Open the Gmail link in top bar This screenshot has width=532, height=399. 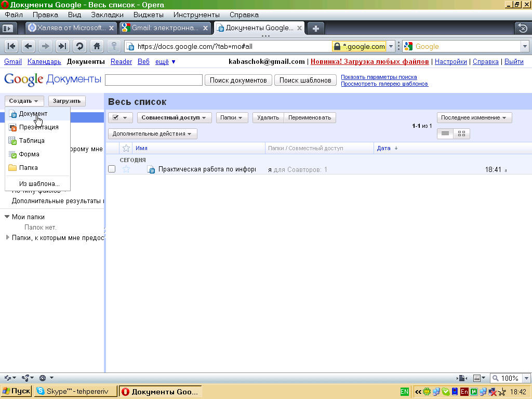coord(13,61)
